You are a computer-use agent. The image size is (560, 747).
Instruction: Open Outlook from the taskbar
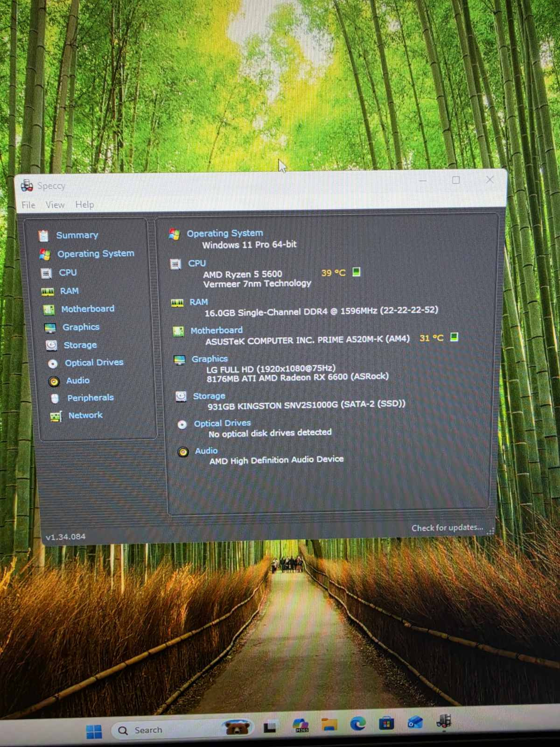click(x=414, y=722)
